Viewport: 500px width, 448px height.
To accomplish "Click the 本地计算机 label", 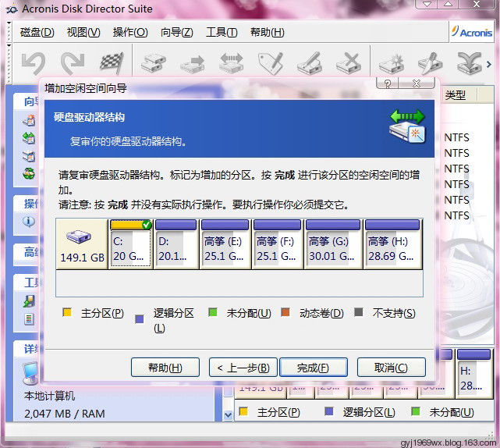I will coord(49,396).
